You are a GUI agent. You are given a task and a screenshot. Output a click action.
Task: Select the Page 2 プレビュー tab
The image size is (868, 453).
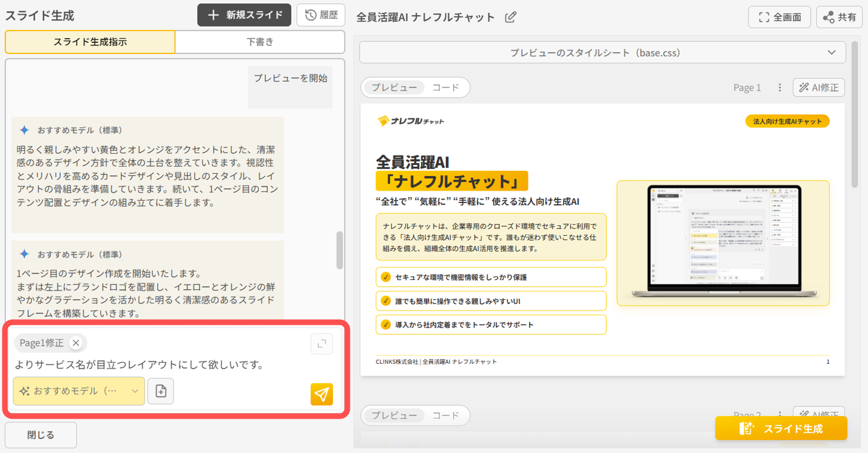[x=394, y=415]
